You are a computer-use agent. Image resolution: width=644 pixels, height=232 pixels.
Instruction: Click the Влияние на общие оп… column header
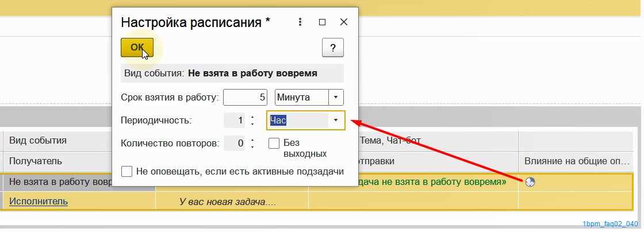[576, 161]
